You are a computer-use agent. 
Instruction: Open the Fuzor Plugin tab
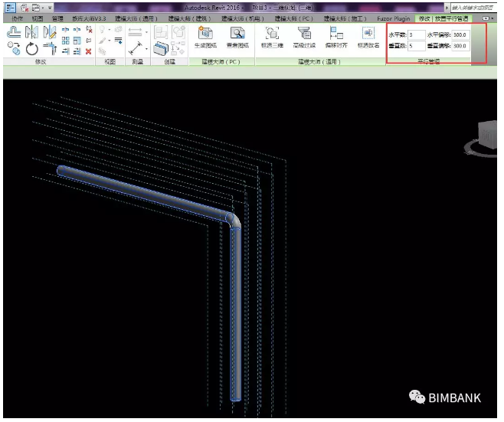pyautogui.click(x=394, y=18)
